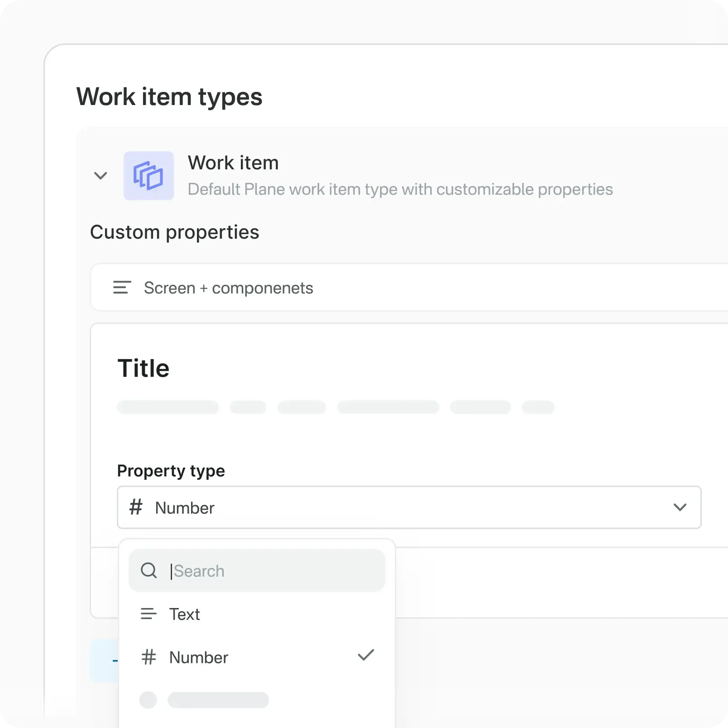Click the Title field label
This screenshot has width=728, height=728.
(x=144, y=368)
